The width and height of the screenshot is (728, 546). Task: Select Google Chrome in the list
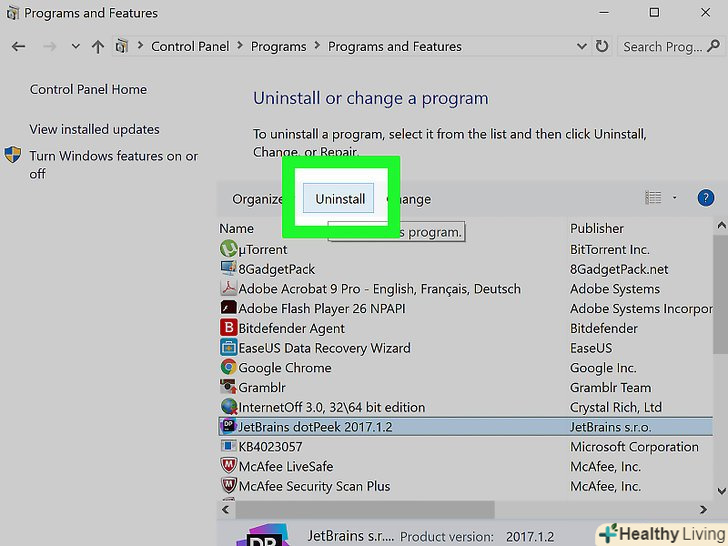pos(285,368)
